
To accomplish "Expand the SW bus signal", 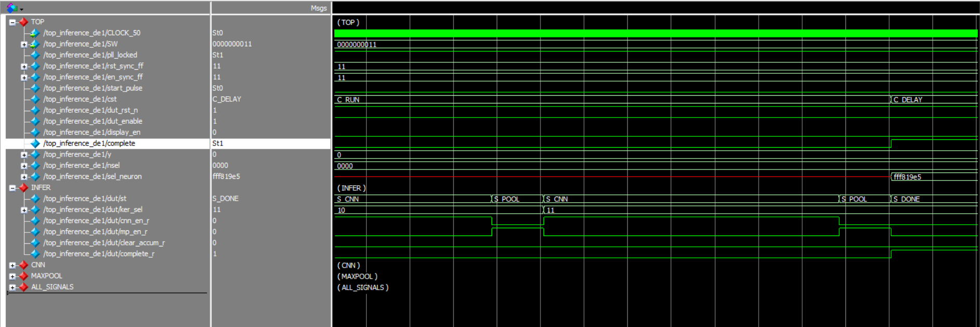I will 24,44.
